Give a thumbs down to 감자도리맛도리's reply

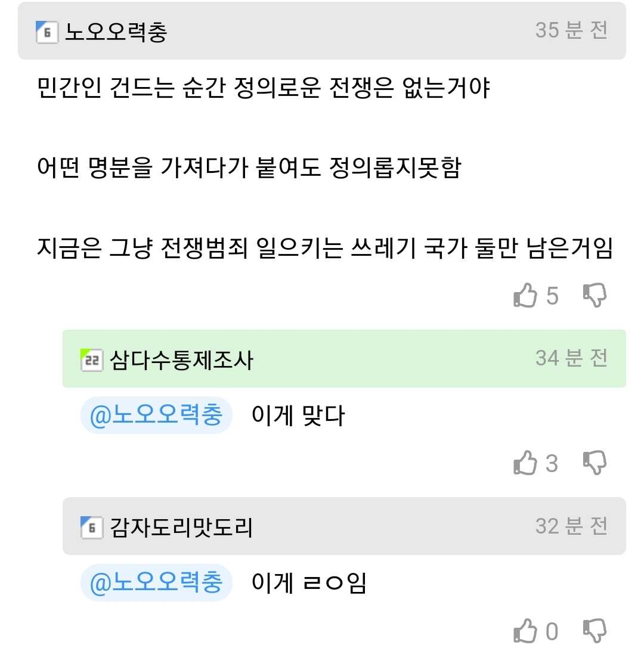pyautogui.click(x=594, y=630)
